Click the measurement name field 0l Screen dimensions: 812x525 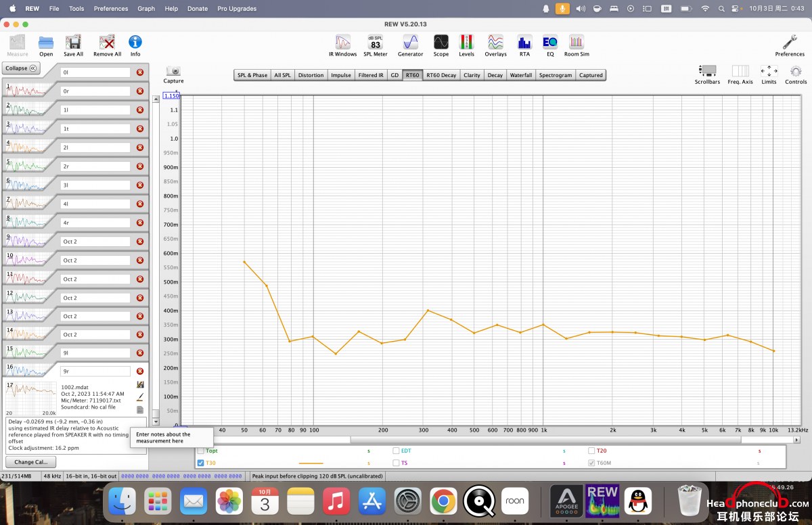point(95,72)
